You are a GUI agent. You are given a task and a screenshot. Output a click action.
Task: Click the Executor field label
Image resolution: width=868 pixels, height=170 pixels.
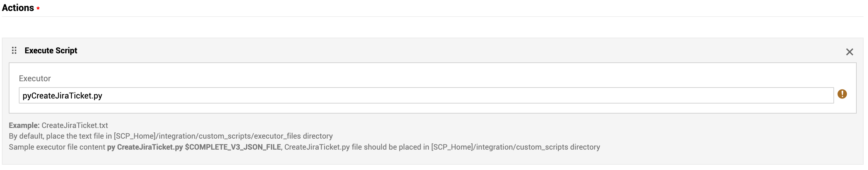pos(35,78)
